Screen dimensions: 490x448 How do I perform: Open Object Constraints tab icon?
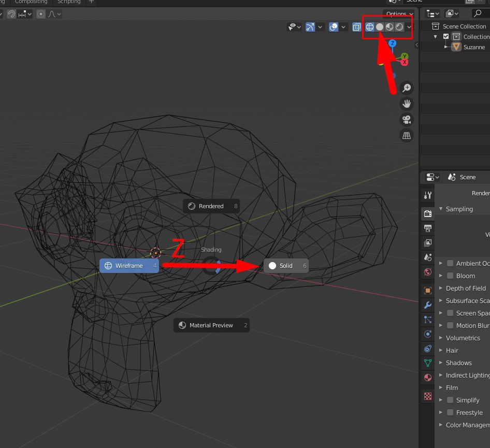tap(428, 349)
